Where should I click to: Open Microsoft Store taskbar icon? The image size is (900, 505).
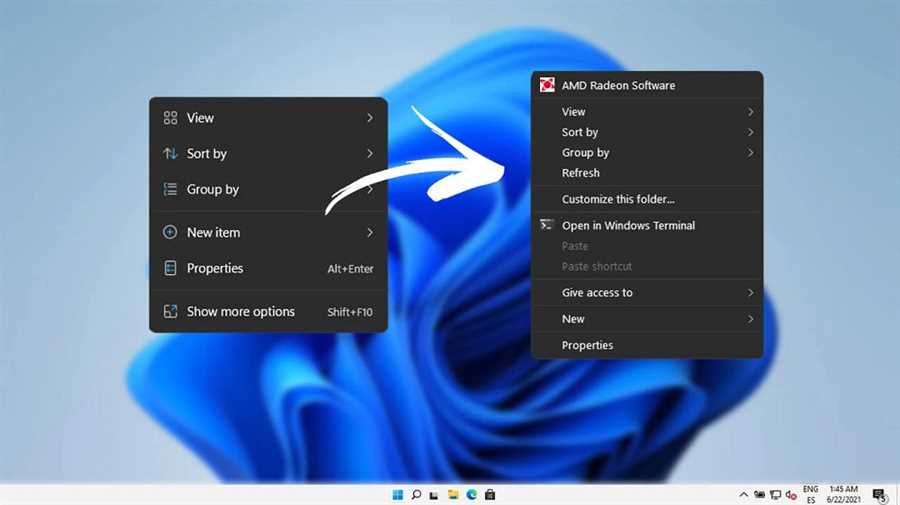tap(489, 495)
